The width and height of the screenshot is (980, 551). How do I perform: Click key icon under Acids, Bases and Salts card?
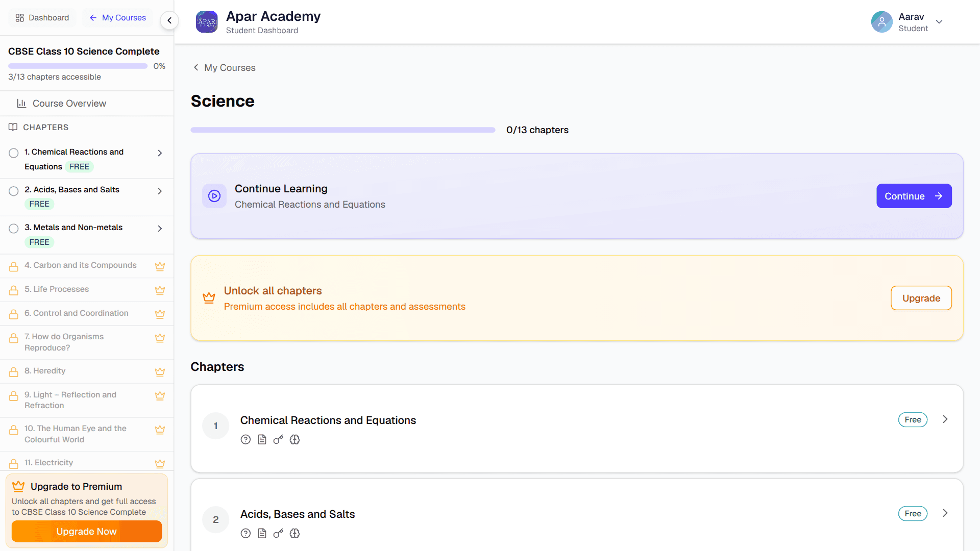pos(278,534)
